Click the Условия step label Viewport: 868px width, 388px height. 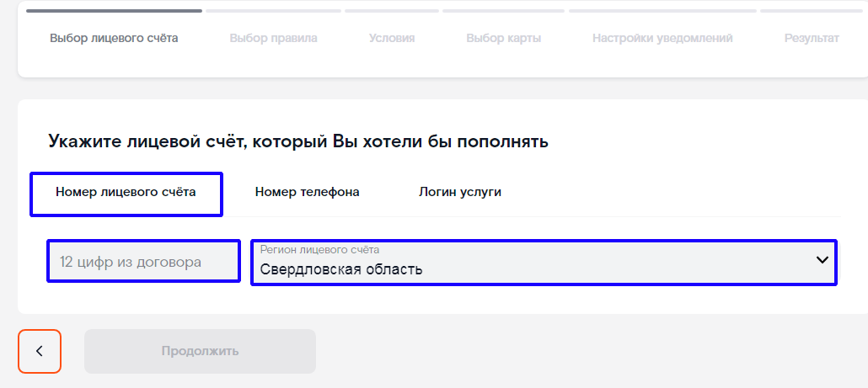click(392, 39)
